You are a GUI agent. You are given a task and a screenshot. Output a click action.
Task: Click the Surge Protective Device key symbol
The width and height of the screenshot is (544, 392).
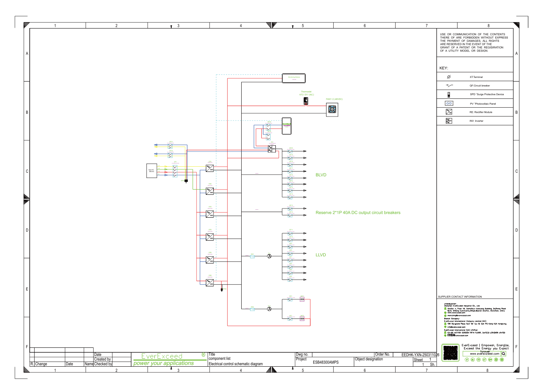[x=449, y=94]
